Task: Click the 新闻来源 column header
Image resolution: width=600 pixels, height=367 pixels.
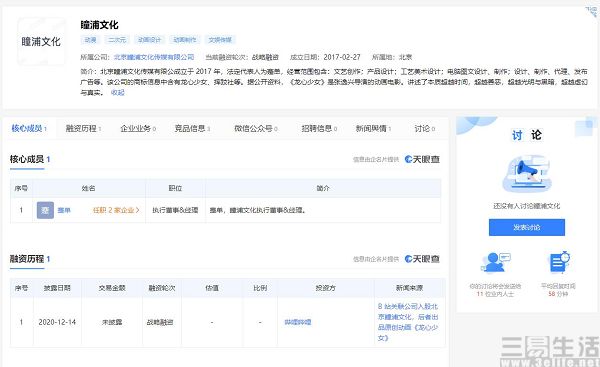Action: pos(409,288)
